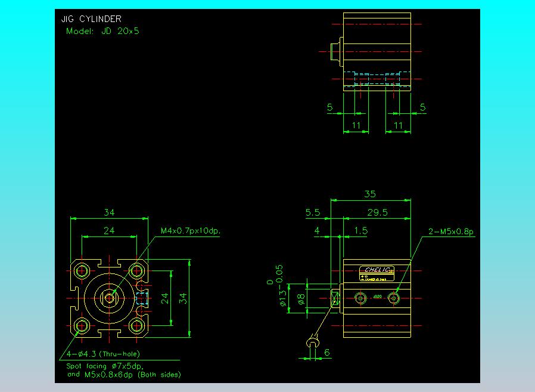The width and height of the screenshot is (535, 392).
Task: Select the "4-ø4.3 (Thru-hole)" note
Action: click(103, 354)
